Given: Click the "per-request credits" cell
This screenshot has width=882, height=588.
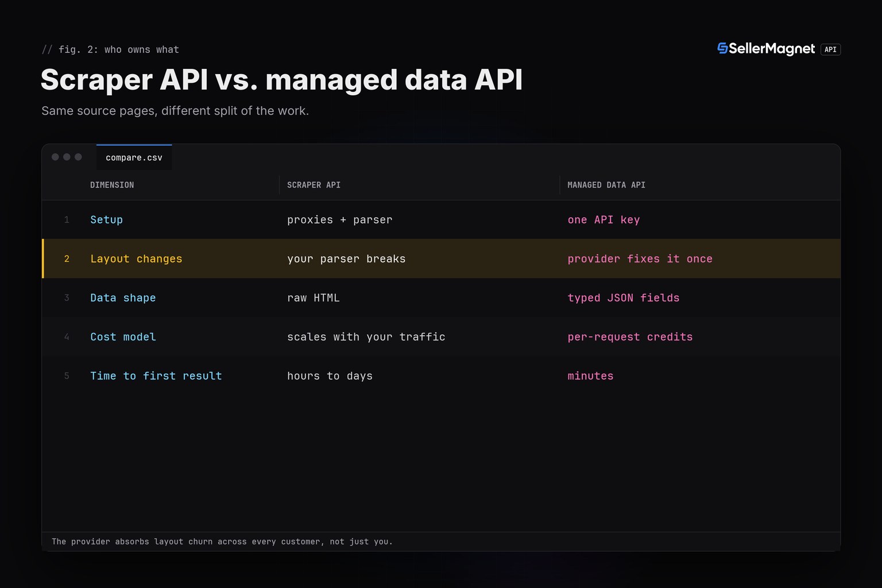Looking at the screenshot, I should [x=630, y=336].
